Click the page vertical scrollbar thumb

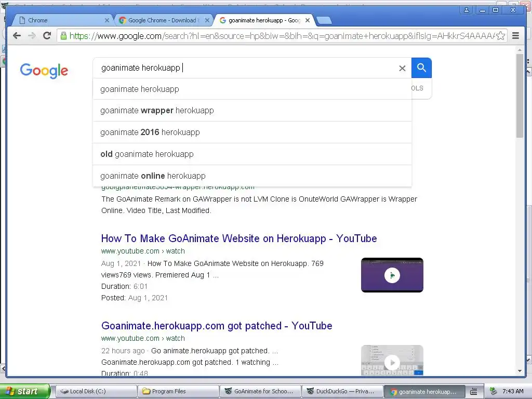click(520, 96)
